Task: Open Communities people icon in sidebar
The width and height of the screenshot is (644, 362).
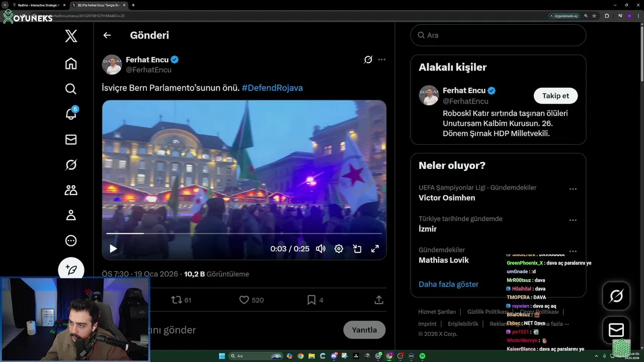Action: point(71,190)
